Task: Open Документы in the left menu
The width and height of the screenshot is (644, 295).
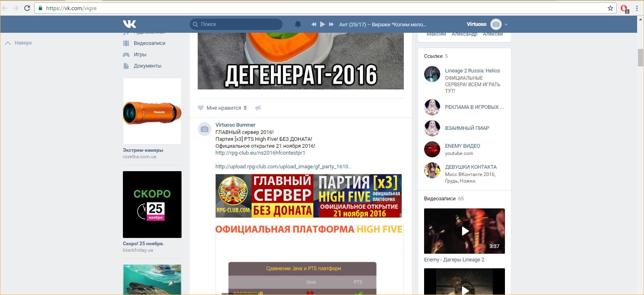Action: [147, 66]
